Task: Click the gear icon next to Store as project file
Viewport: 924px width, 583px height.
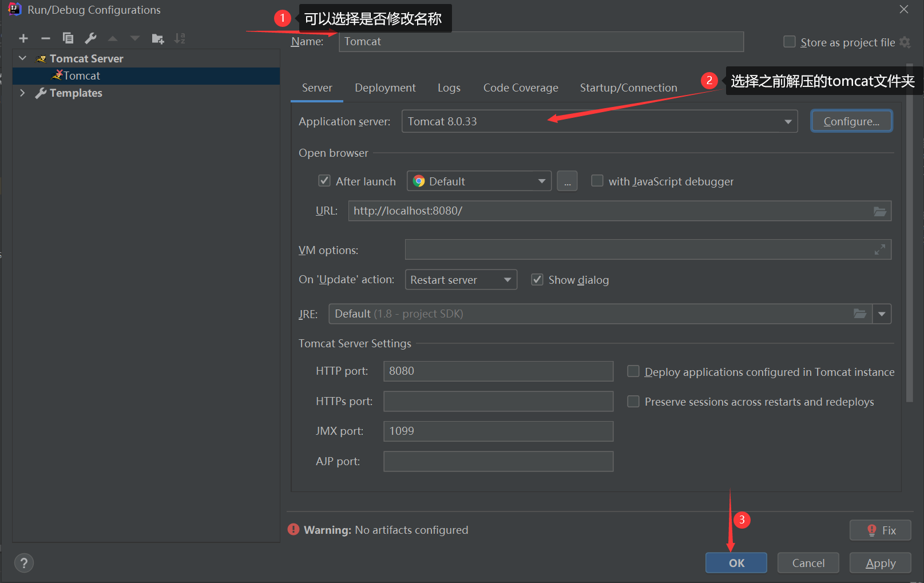Action: (x=905, y=42)
